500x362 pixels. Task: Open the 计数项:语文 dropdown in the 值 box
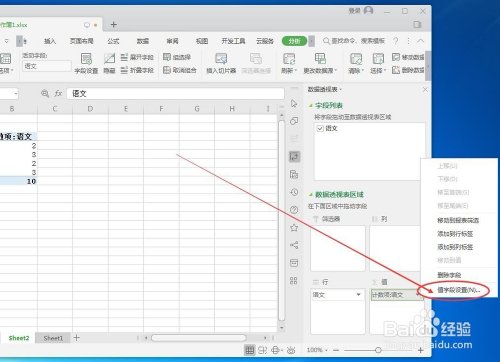click(x=417, y=295)
